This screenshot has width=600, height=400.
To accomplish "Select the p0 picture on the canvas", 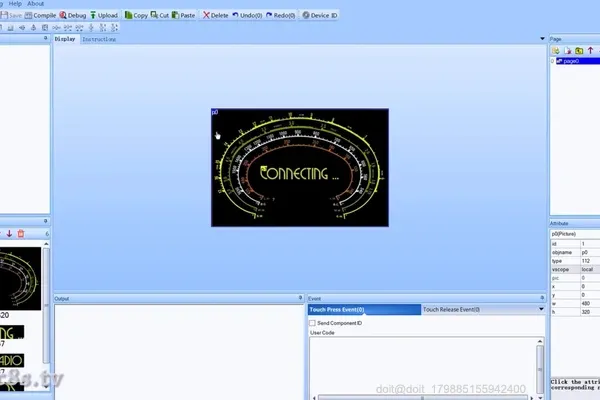I will coord(300,167).
